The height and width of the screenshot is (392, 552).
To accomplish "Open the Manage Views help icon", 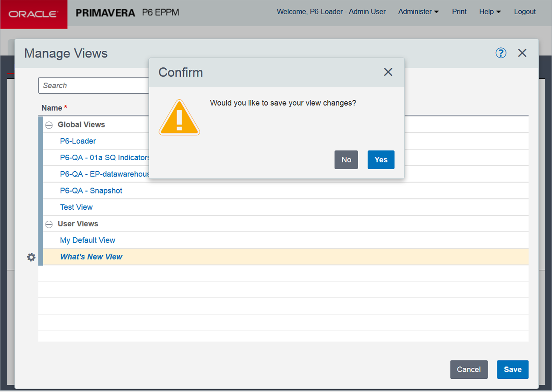I will click(x=501, y=53).
